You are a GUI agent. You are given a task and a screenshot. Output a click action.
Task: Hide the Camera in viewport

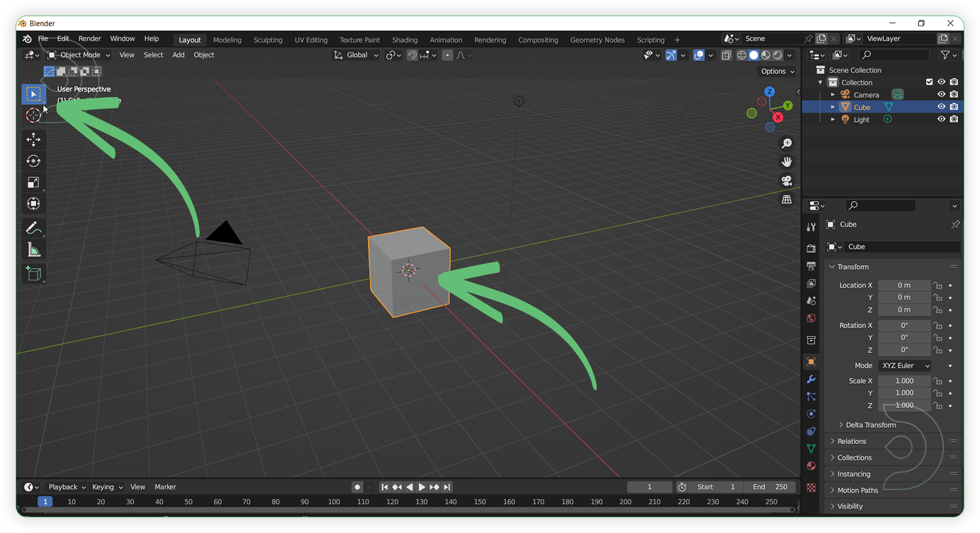point(941,95)
